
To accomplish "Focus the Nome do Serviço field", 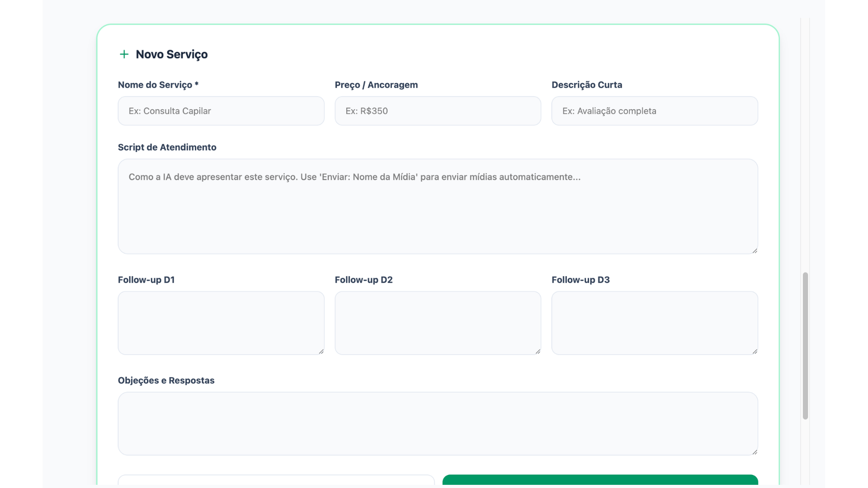I will (221, 111).
